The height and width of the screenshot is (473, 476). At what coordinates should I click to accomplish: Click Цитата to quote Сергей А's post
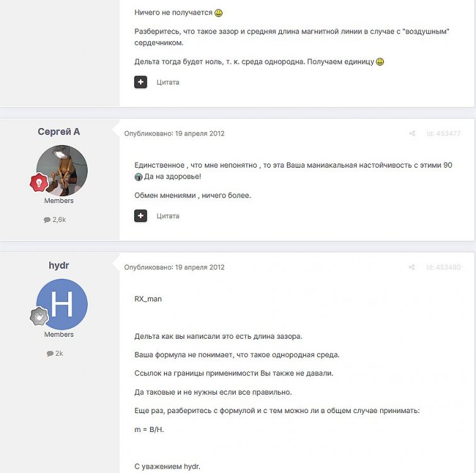click(168, 216)
